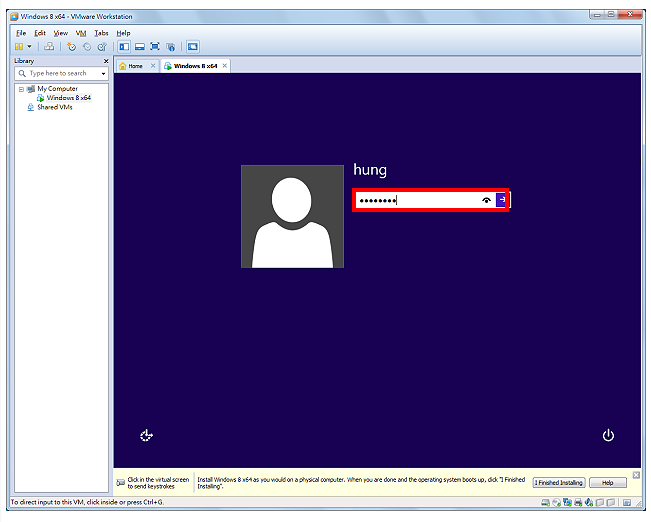Click the yellow Suspend VM toolbar icon

(x=19, y=47)
